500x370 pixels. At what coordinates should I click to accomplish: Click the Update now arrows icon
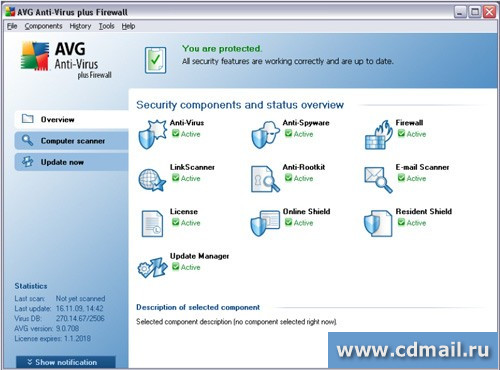27,162
